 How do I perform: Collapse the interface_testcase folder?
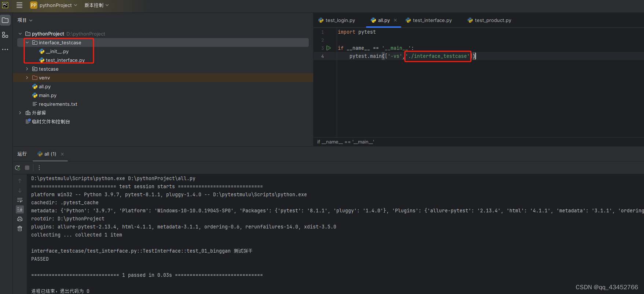(27, 42)
